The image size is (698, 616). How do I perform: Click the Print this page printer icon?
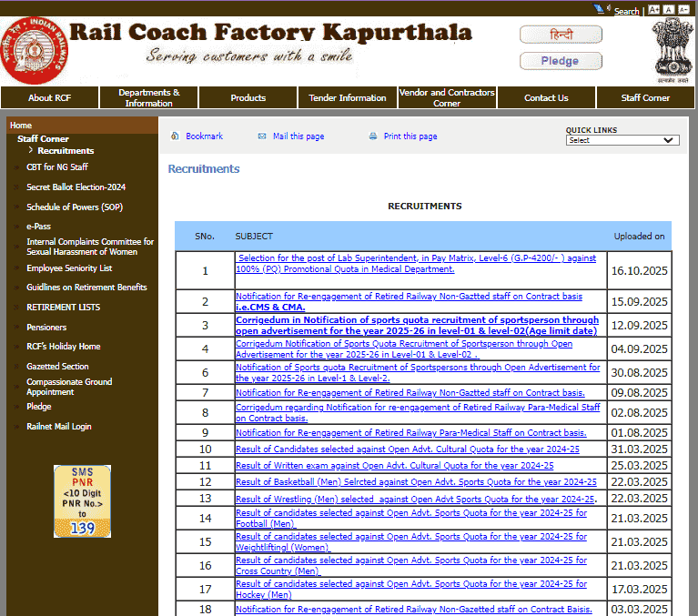[x=373, y=136]
